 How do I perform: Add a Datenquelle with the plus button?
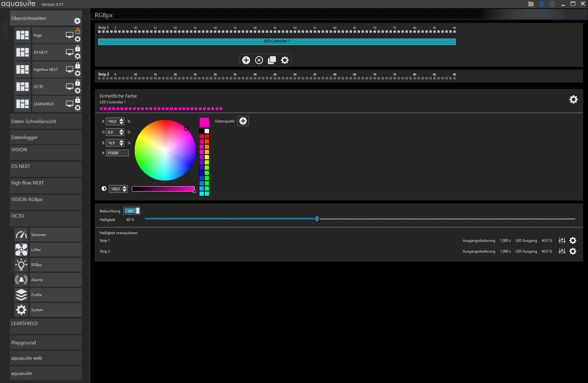pyautogui.click(x=243, y=121)
